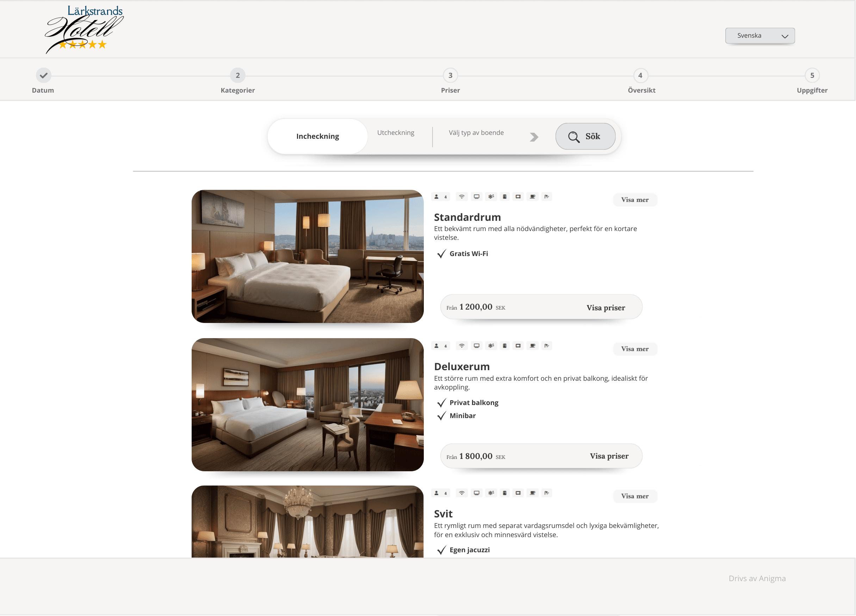This screenshot has height=616, width=856.
Task: Click the Gratis Wi-Fi feature text
Action: 469,254
